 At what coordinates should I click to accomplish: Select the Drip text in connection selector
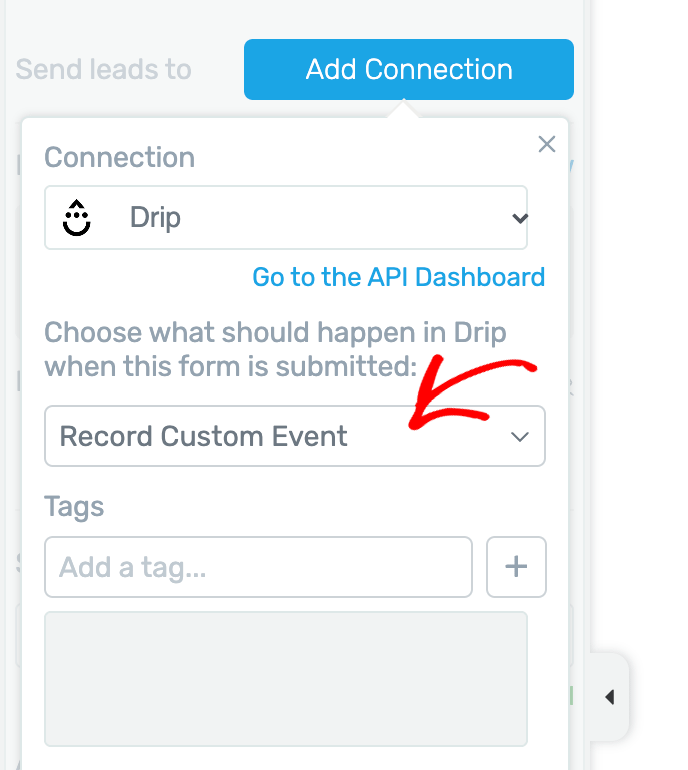point(155,218)
